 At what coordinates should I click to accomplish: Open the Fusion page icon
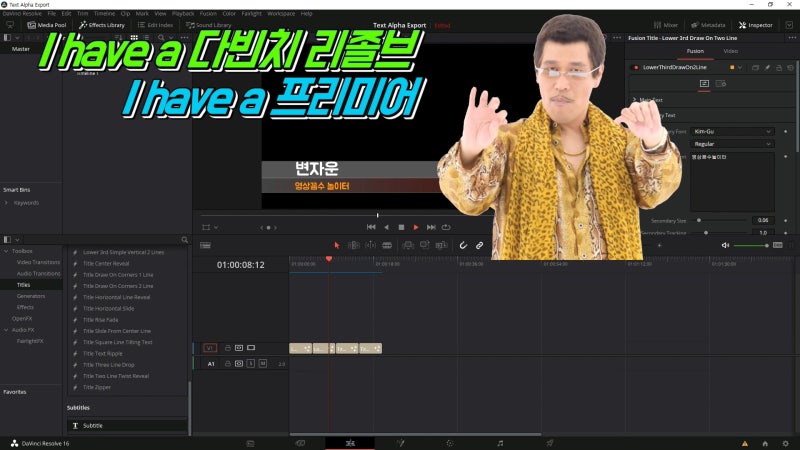pos(401,443)
